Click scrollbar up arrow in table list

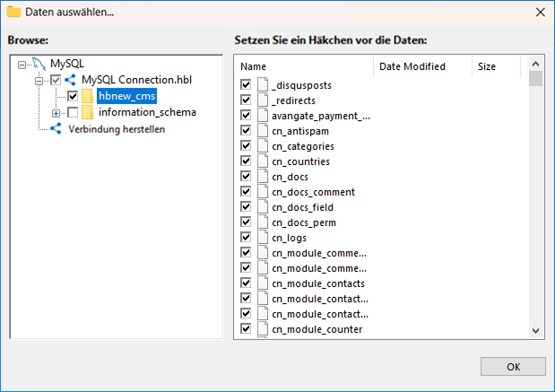(x=535, y=64)
